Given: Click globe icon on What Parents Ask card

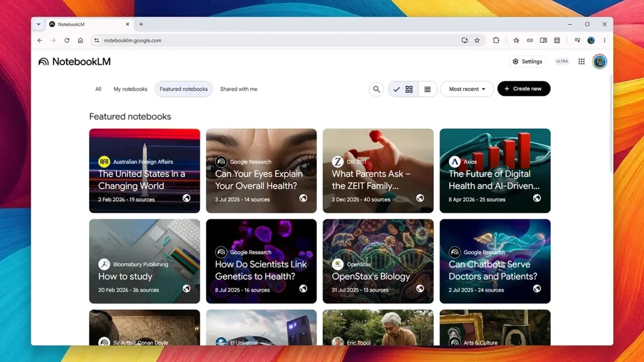Looking at the screenshot, I should (420, 198).
